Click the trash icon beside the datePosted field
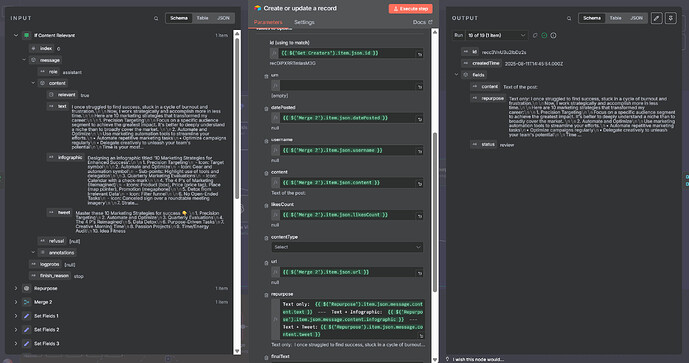Screen dimensions: 689x363 click(266, 109)
